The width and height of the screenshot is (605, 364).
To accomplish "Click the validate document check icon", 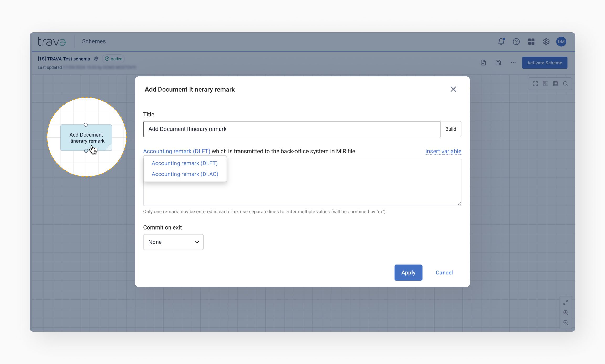I will click(x=483, y=63).
